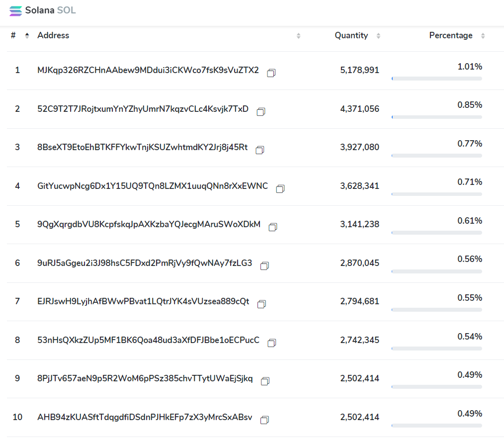
Task: Copy the 53nHsQXkzZUp address in row 8
Action: coord(272,343)
